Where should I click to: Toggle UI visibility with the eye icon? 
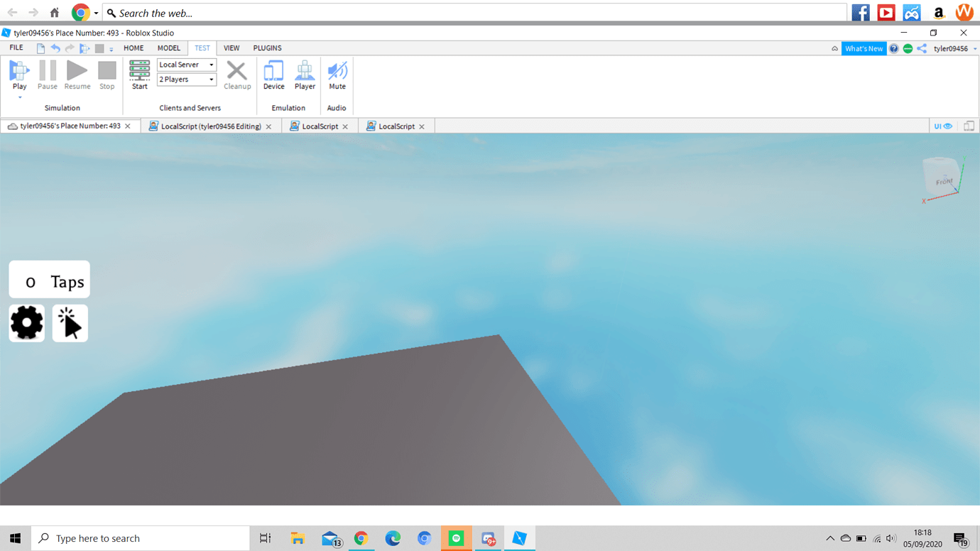pyautogui.click(x=947, y=126)
